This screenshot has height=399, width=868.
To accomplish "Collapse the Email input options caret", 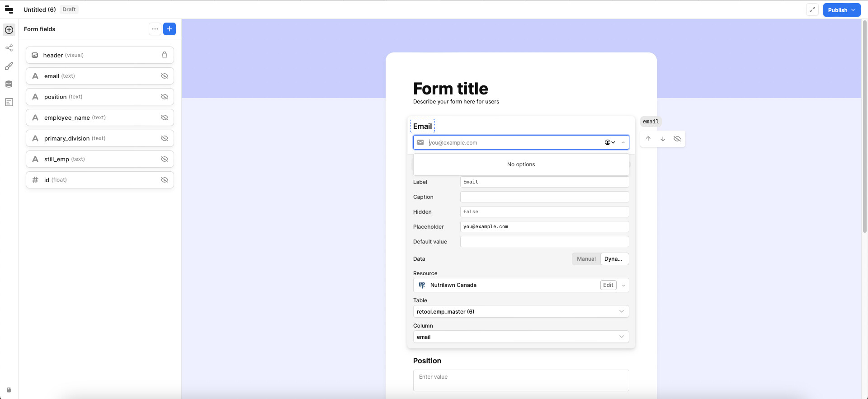I will [x=623, y=142].
